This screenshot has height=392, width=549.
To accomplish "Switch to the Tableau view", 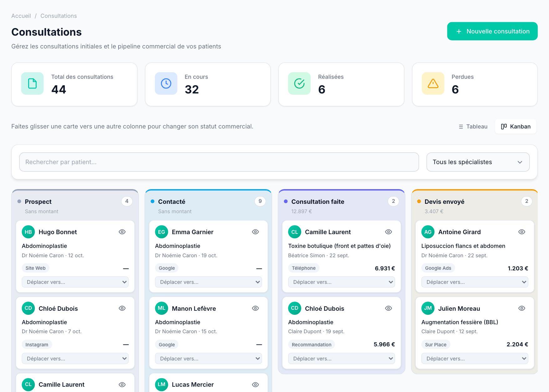I will pos(473,127).
